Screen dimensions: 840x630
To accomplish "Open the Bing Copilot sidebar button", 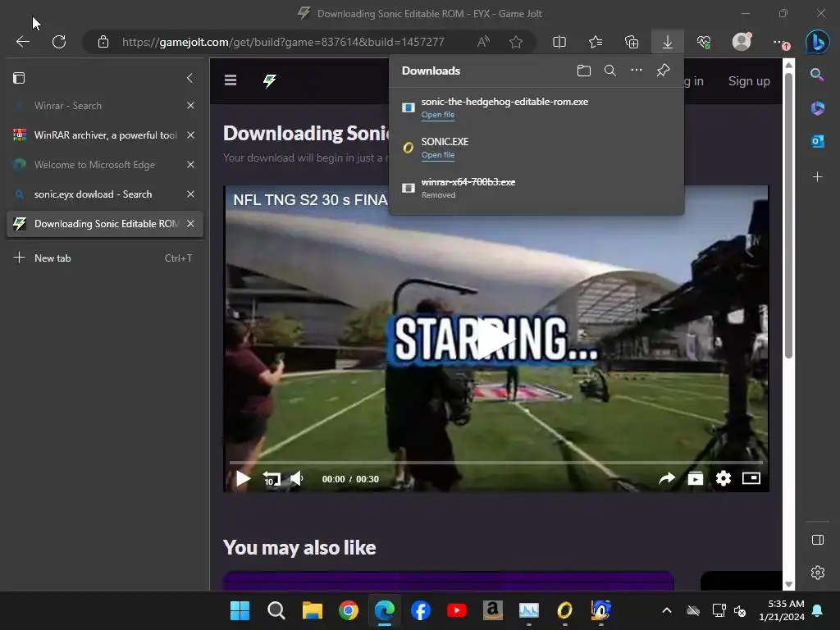I will pos(818,42).
